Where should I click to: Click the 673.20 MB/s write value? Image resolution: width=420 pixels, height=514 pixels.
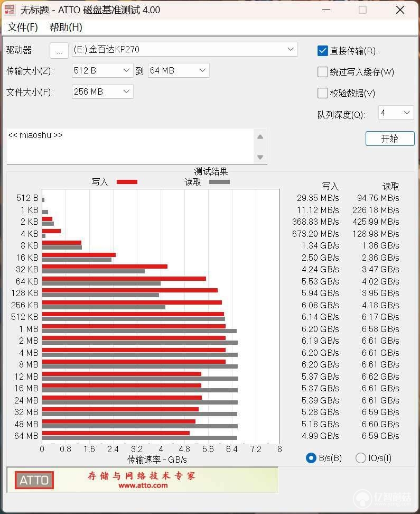pyautogui.click(x=315, y=234)
